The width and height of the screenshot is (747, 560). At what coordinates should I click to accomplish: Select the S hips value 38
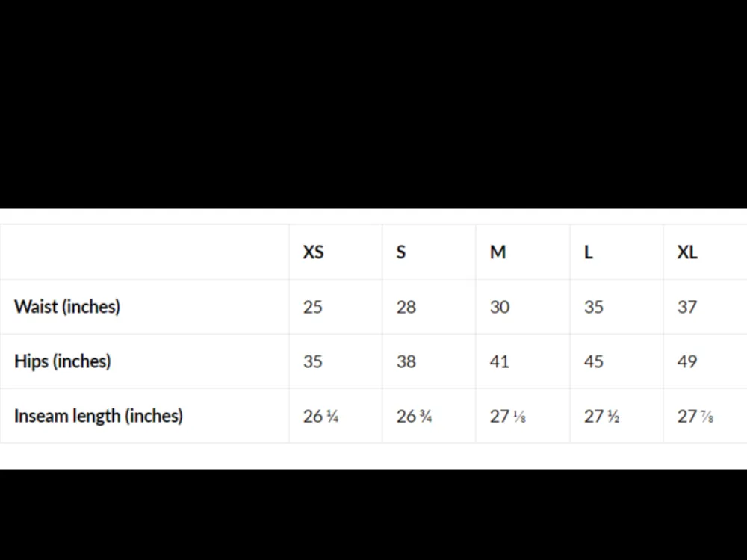(406, 362)
